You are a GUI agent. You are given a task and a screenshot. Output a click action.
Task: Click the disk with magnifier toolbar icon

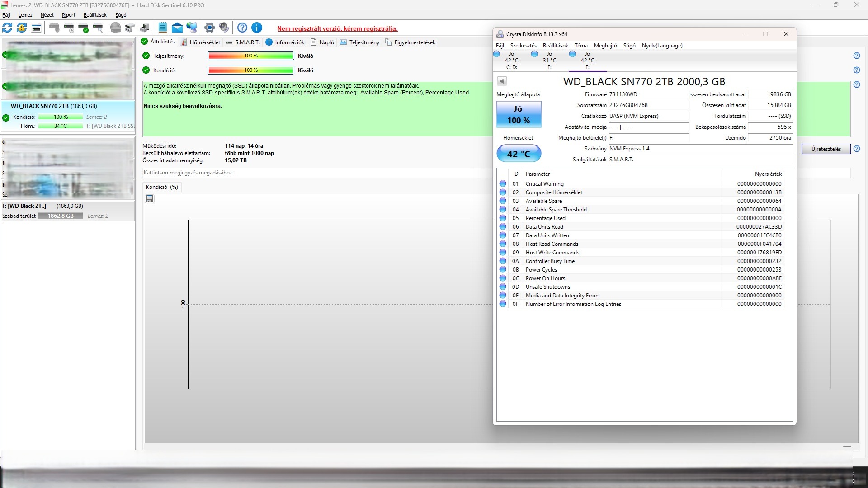pyautogui.click(x=98, y=28)
